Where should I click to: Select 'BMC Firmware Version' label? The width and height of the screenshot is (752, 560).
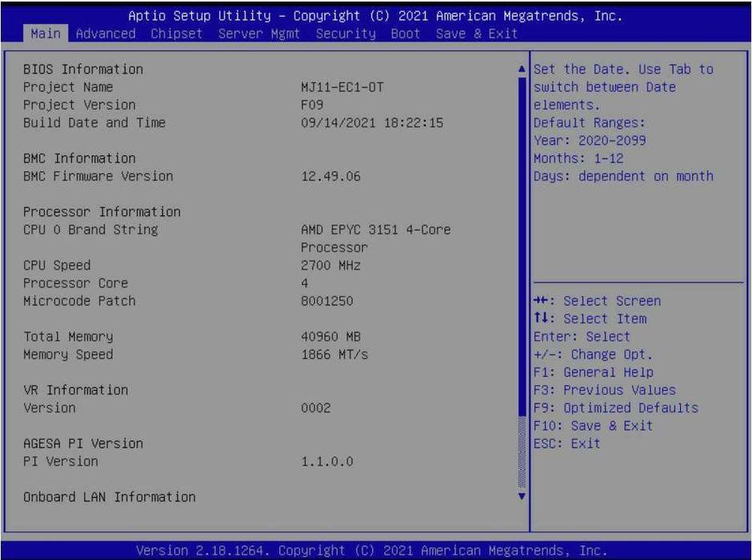coord(98,176)
